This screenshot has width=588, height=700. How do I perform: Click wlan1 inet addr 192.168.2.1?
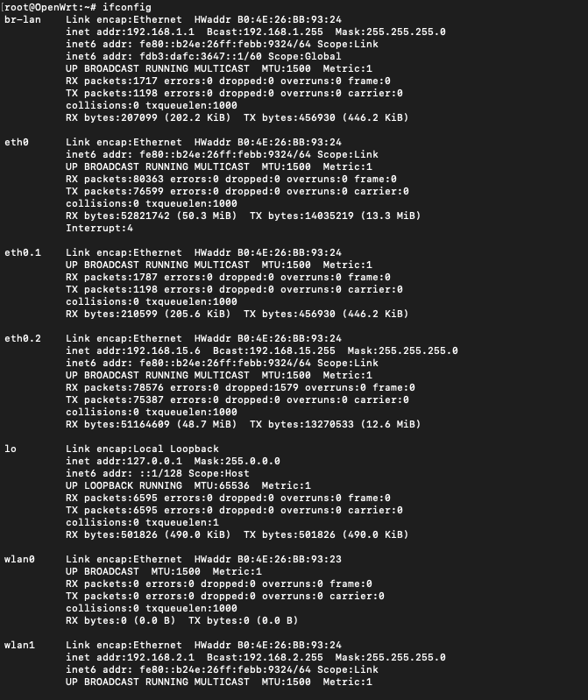[x=130, y=657]
